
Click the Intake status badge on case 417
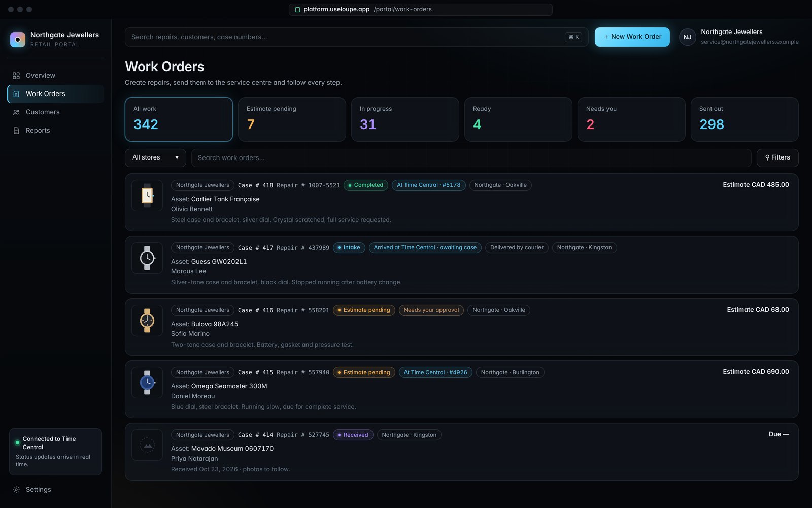point(349,248)
